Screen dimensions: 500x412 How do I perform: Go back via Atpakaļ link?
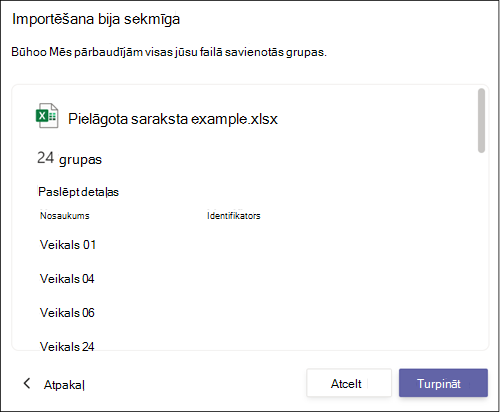[x=64, y=385]
